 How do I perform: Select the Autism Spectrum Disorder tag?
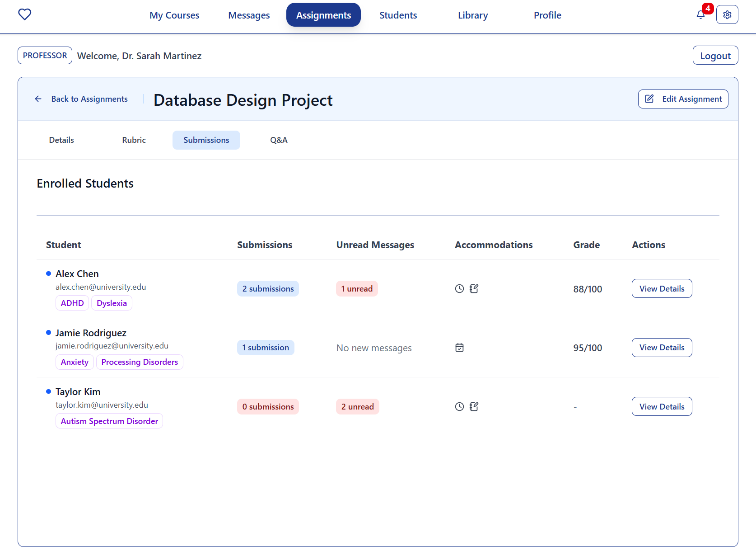point(109,421)
